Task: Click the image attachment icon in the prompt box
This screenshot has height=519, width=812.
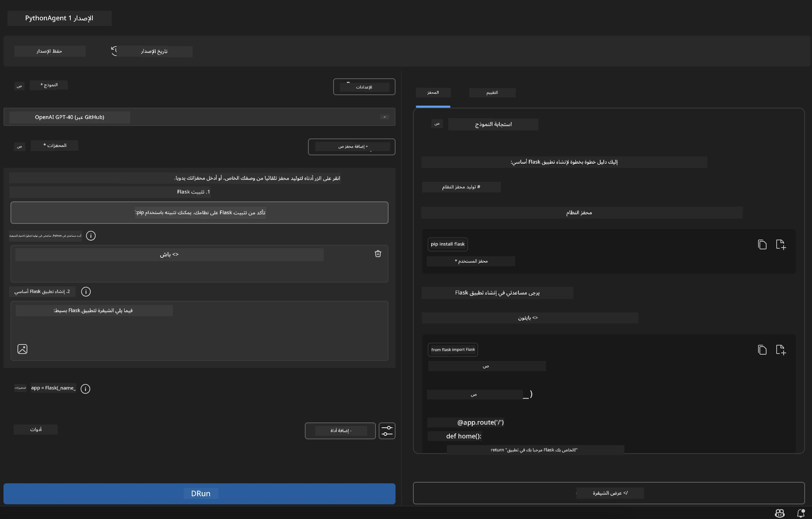Action: click(22, 349)
